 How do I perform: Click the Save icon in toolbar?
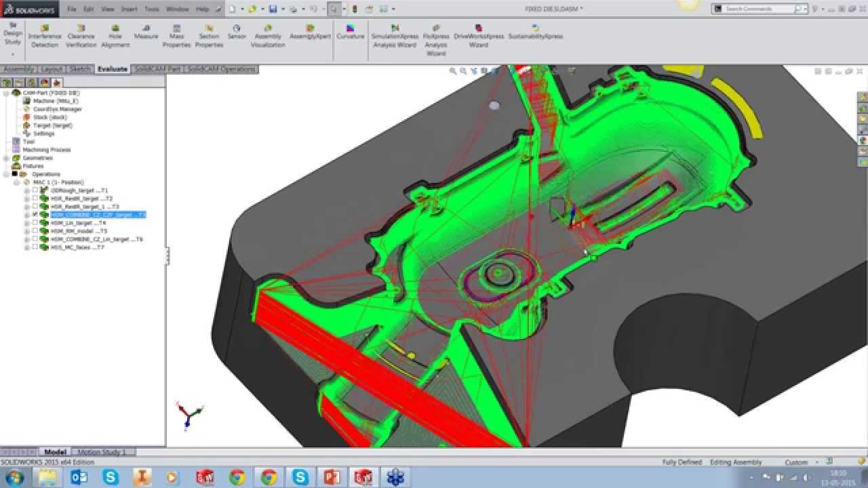(273, 9)
